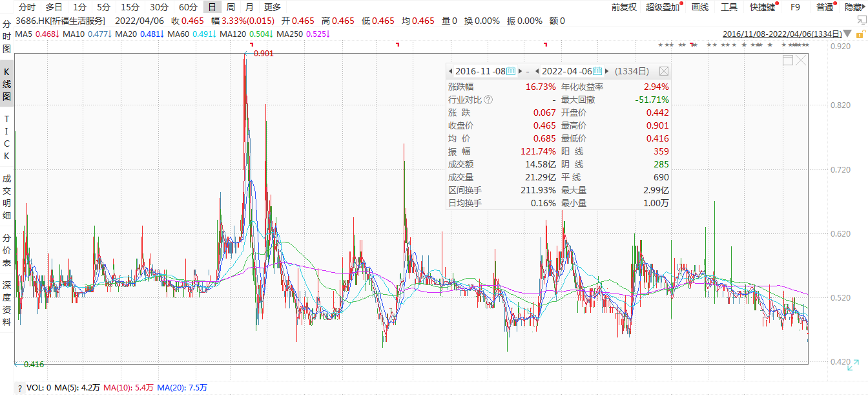Open the 快捷键 shortcuts menu
868x395 pixels.
[x=762, y=7]
